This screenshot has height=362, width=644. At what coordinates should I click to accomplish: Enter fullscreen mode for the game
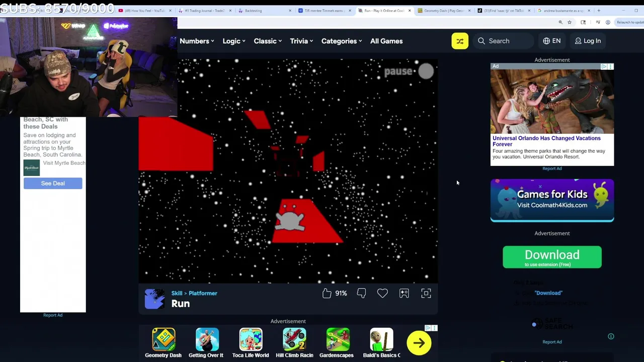(x=426, y=293)
